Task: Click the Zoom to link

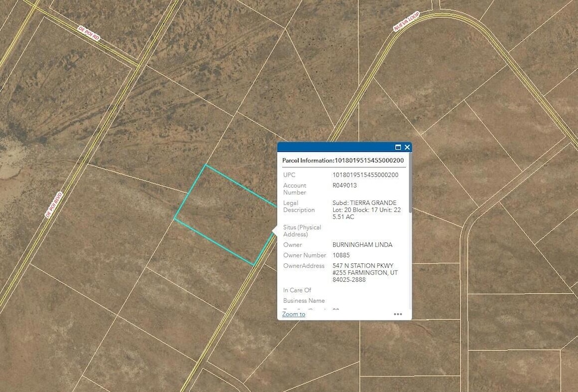Action: click(293, 315)
